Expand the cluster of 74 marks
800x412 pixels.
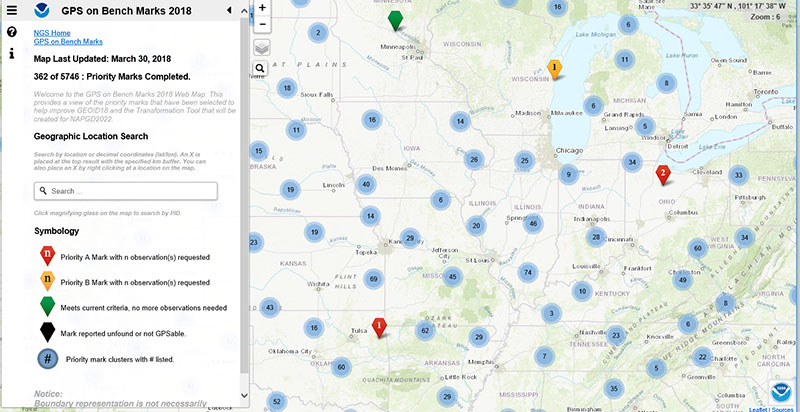[x=527, y=272]
